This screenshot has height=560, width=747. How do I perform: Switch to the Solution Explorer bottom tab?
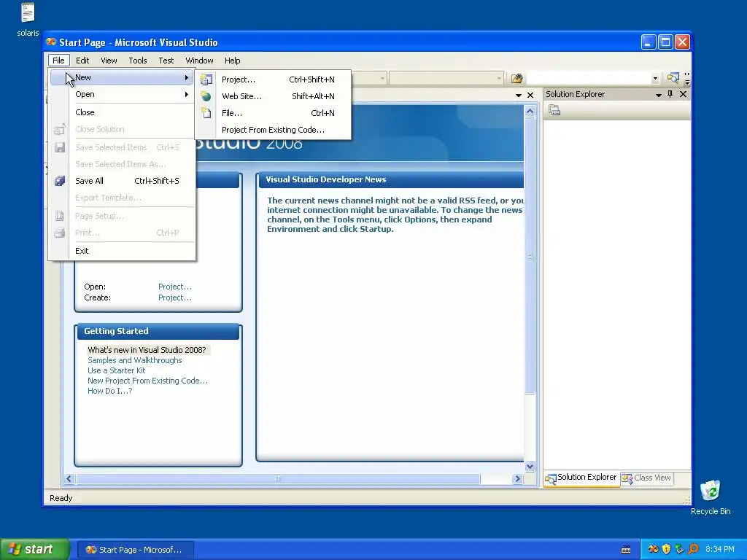[581, 478]
